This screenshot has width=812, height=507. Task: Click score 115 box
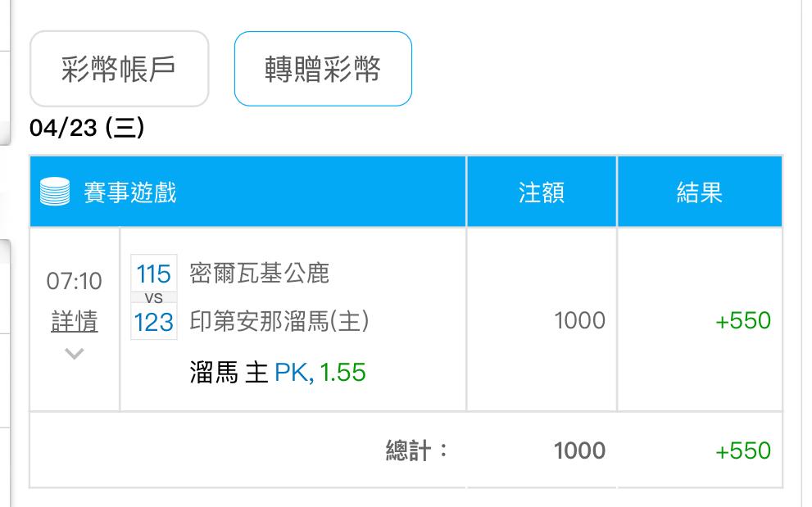click(x=154, y=273)
